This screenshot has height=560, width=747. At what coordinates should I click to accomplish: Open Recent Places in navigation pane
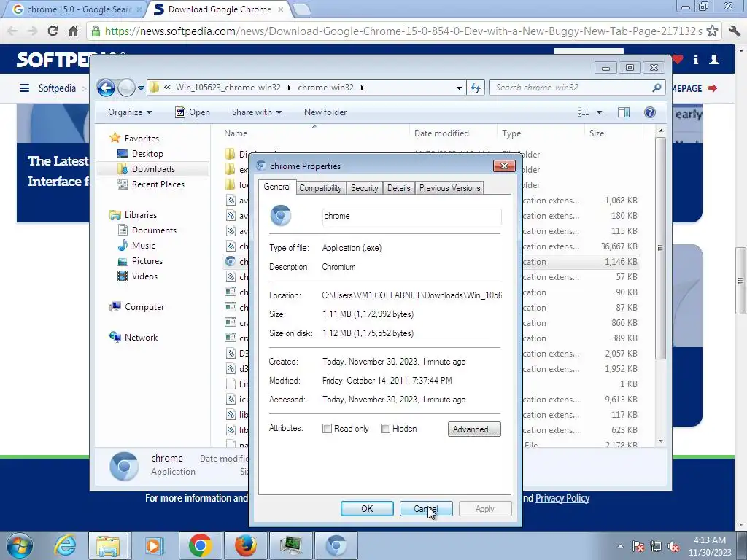(x=158, y=184)
